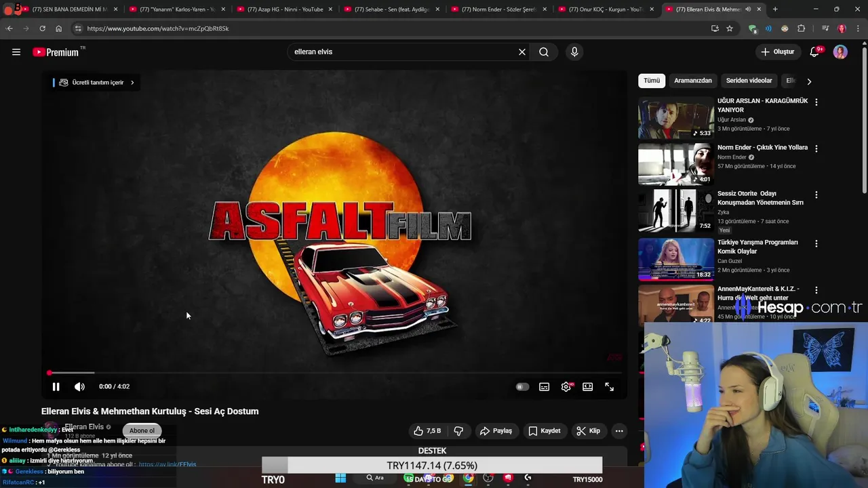This screenshot has width=868, height=488.
Task: Open options for AnnenMayKantereit video
Action: (x=816, y=290)
